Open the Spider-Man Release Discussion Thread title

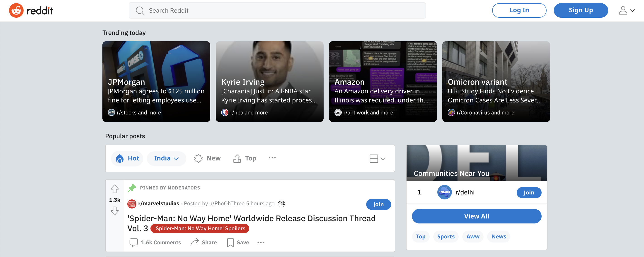click(251, 223)
